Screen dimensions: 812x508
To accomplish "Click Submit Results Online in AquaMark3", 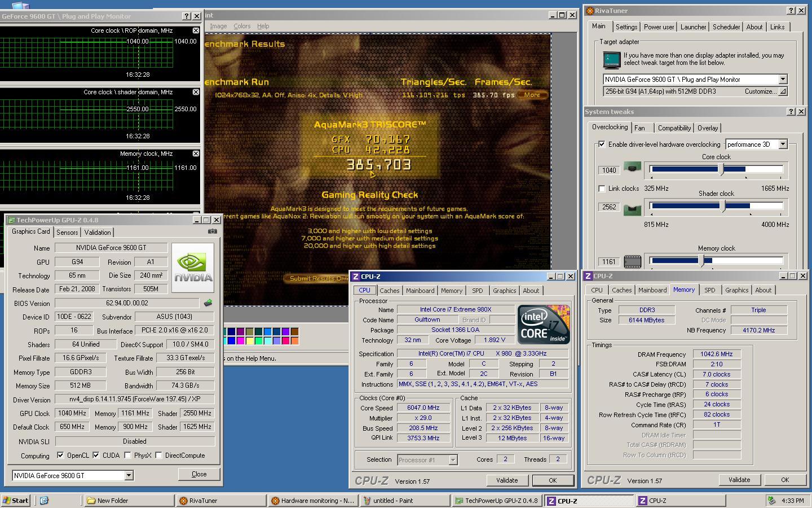I will click(x=319, y=278).
